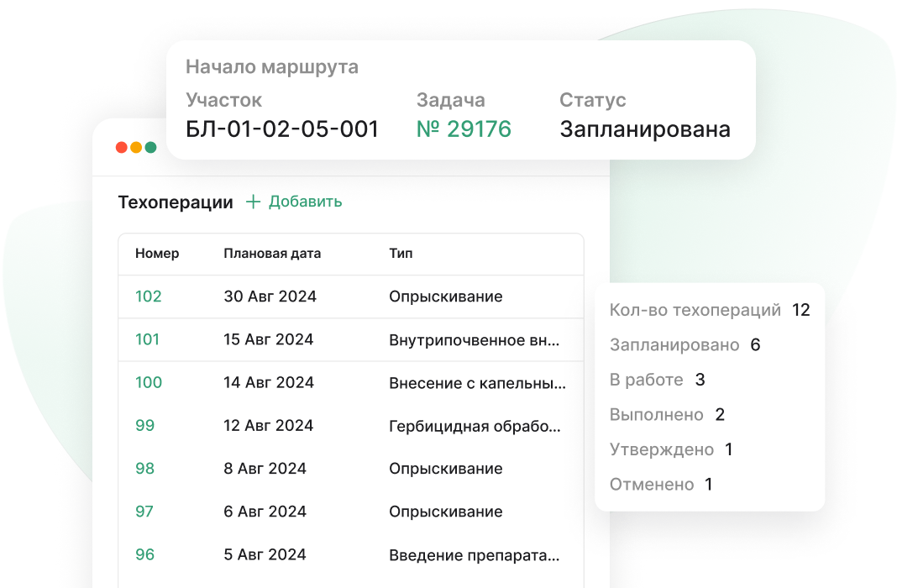Click the Статус value Запланирована

click(643, 129)
